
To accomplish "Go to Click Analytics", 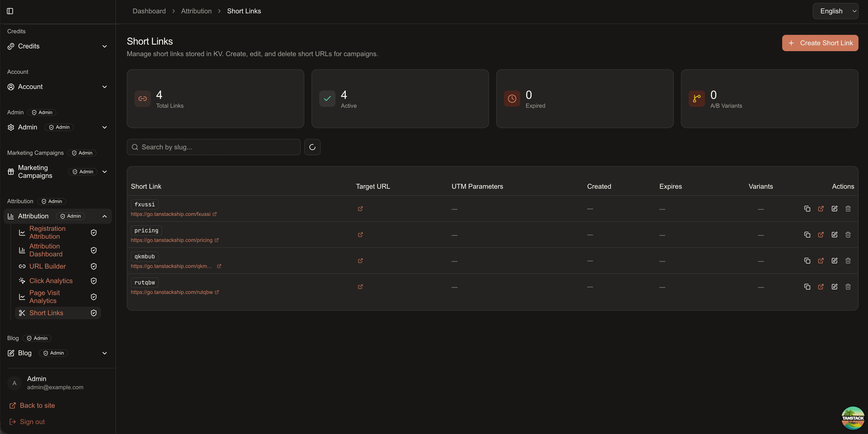I will [x=58, y=281].
